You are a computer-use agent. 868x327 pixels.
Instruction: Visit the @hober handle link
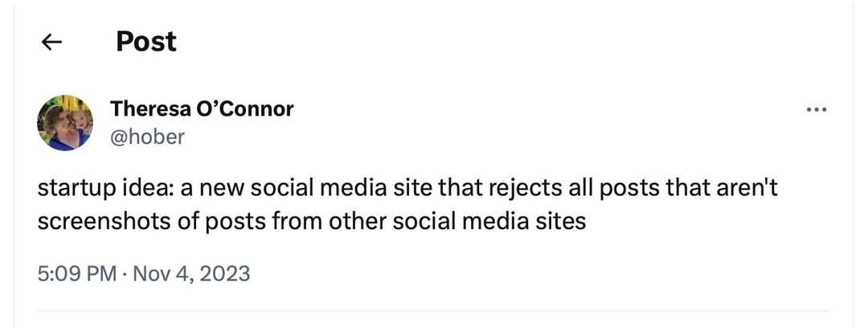(147, 137)
